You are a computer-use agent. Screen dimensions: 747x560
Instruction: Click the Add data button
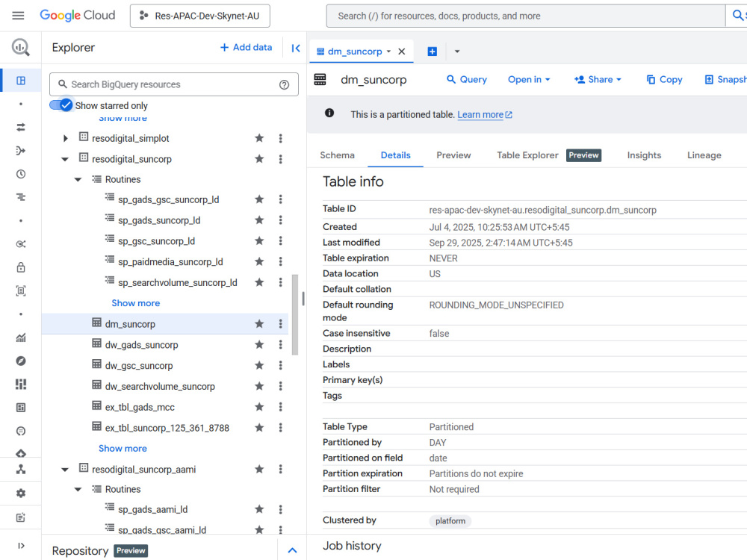pos(246,47)
